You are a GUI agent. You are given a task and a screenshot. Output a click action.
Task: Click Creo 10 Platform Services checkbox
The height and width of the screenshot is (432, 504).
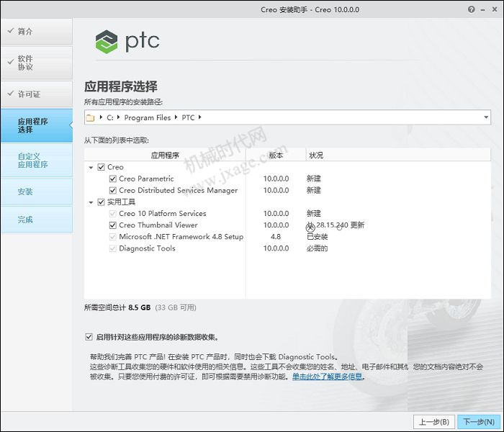pos(113,213)
